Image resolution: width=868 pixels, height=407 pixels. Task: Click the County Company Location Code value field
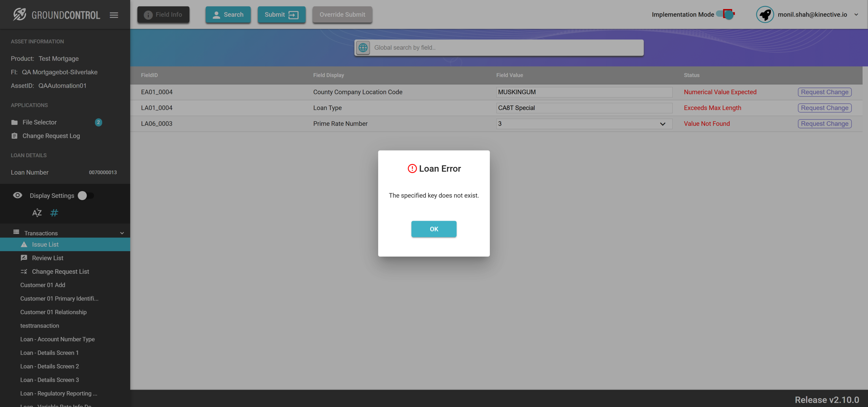point(584,92)
